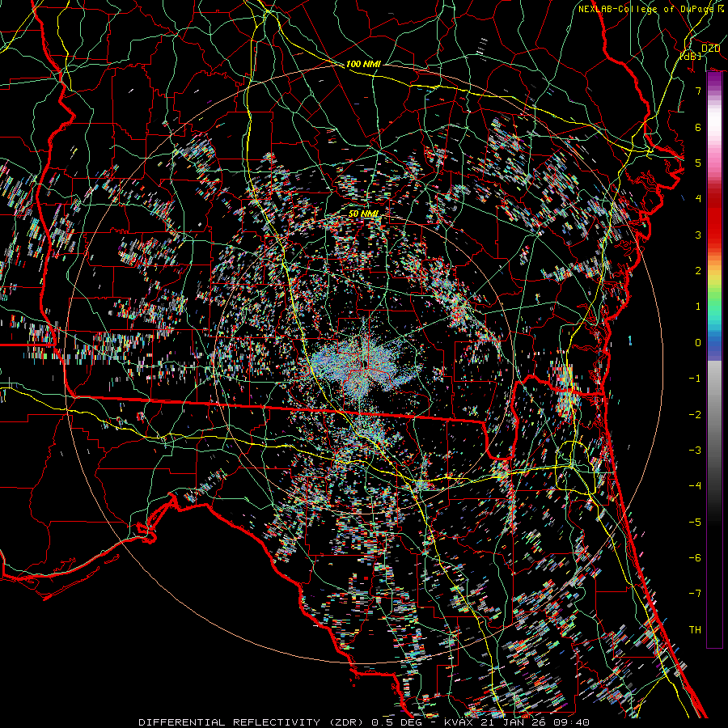Click the color scale label 4
Screen dimensions: 728x728
[x=698, y=199]
